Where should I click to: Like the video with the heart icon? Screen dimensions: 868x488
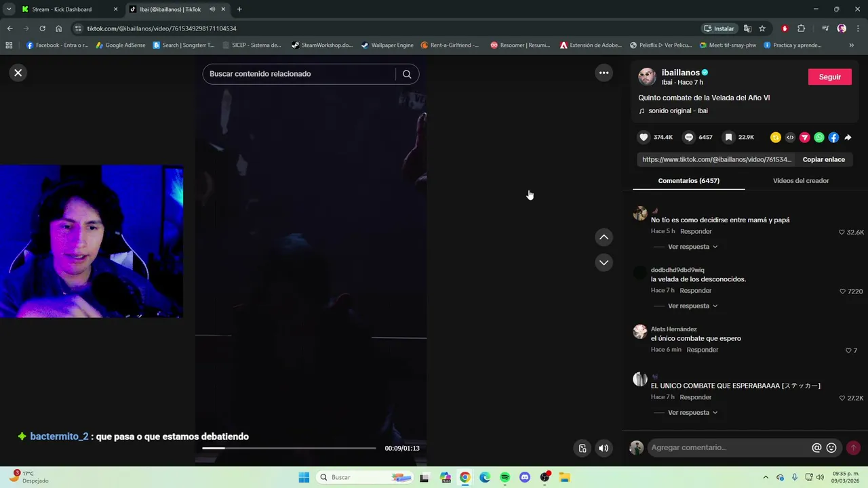(x=644, y=137)
